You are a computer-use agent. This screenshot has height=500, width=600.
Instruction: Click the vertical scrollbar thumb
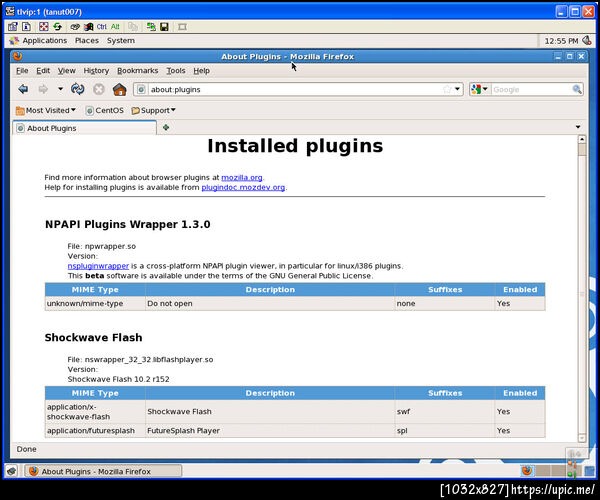coord(582,150)
